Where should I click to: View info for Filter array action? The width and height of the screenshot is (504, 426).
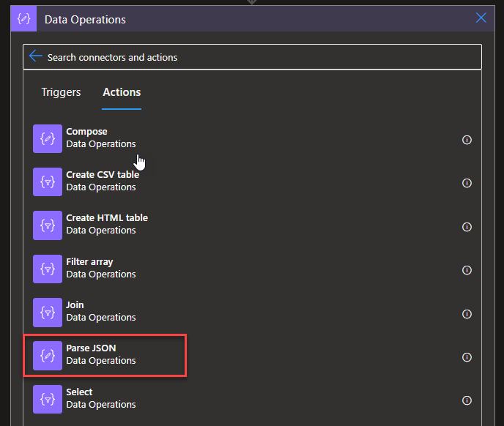(467, 270)
